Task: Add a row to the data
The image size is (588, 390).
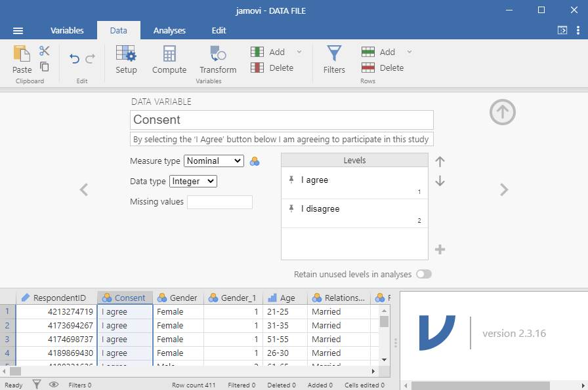Action: tap(379, 52)
